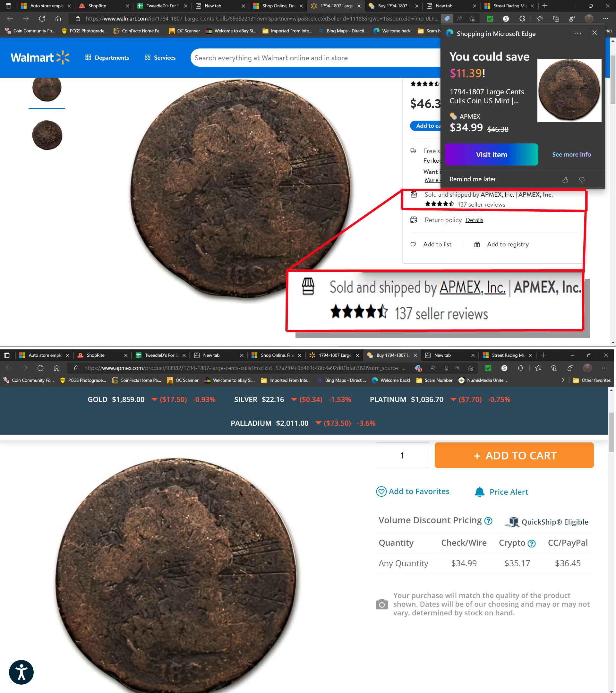Click the Crypto help question icon

coord(532,544)
